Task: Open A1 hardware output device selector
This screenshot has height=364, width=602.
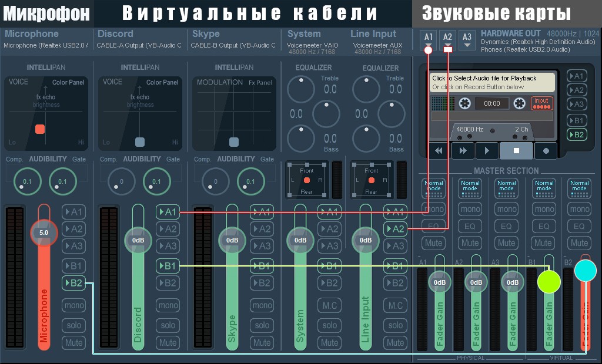Action: coord(428,40)
